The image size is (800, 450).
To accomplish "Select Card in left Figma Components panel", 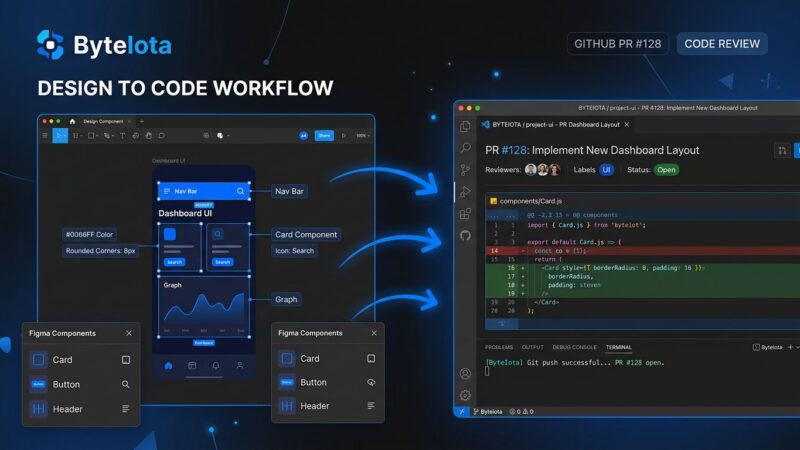I will coord(81,360).
